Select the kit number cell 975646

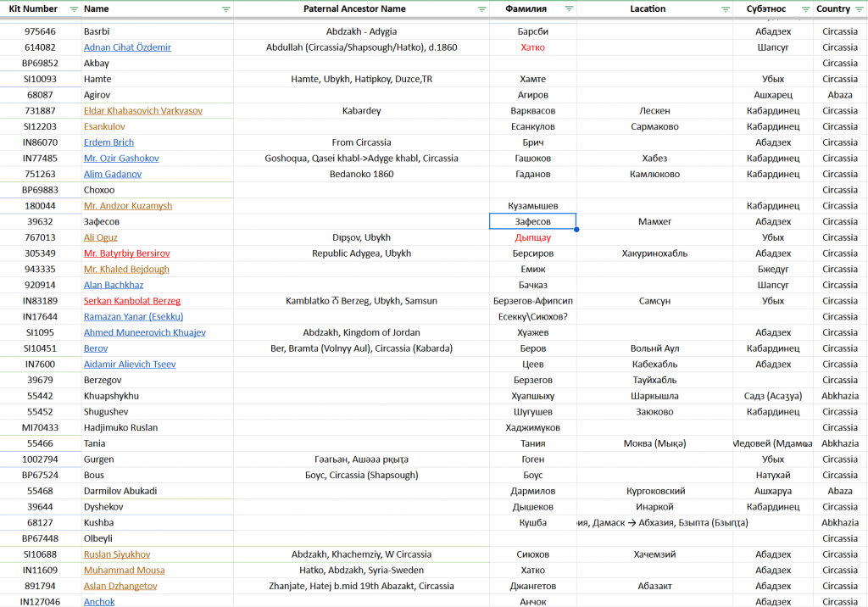pos(40,31)
